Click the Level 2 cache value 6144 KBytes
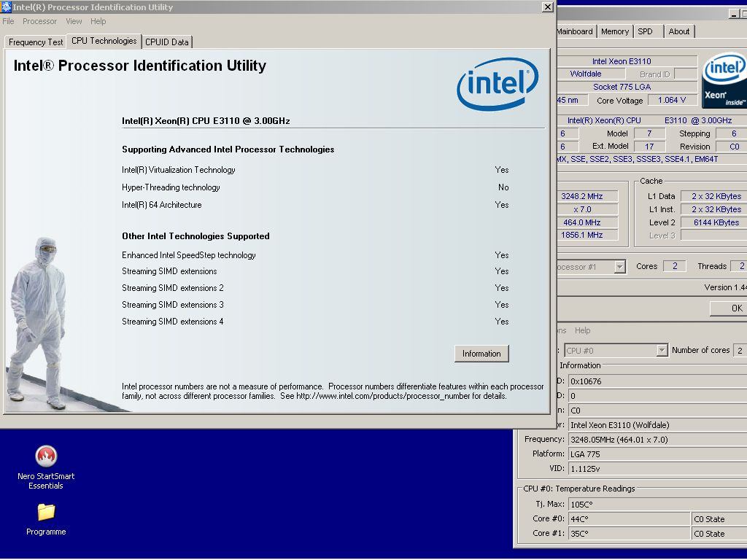Screen dimensions: 747x560 pos(714,222)
